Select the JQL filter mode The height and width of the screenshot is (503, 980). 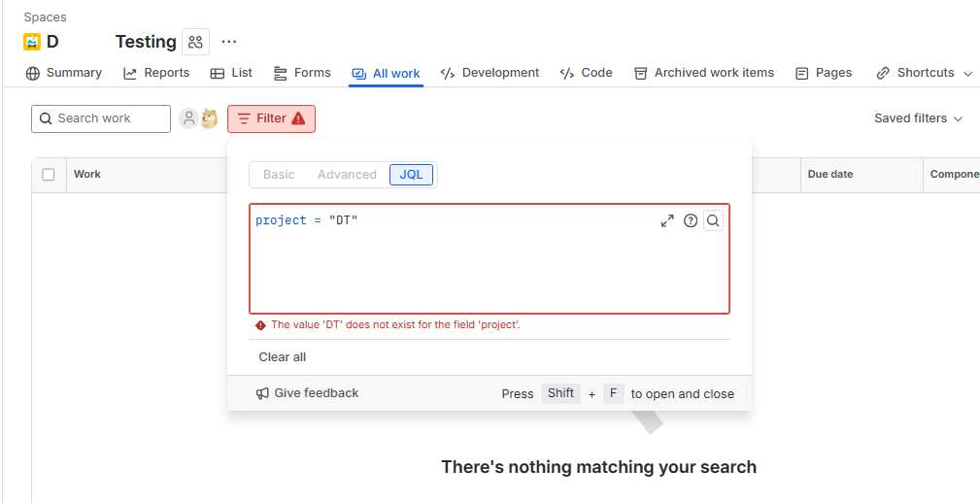(x=411, y=175)
